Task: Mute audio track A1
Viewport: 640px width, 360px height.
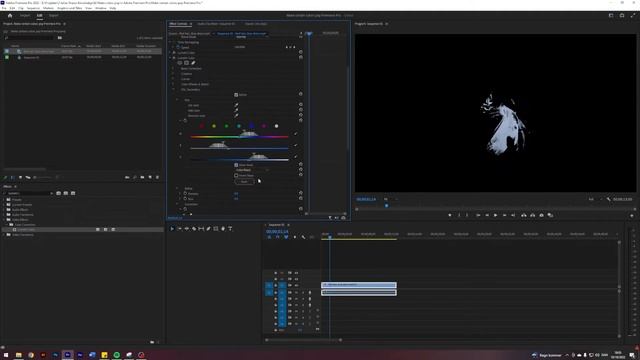Action: pyautogui.click(x=297, y=293)
